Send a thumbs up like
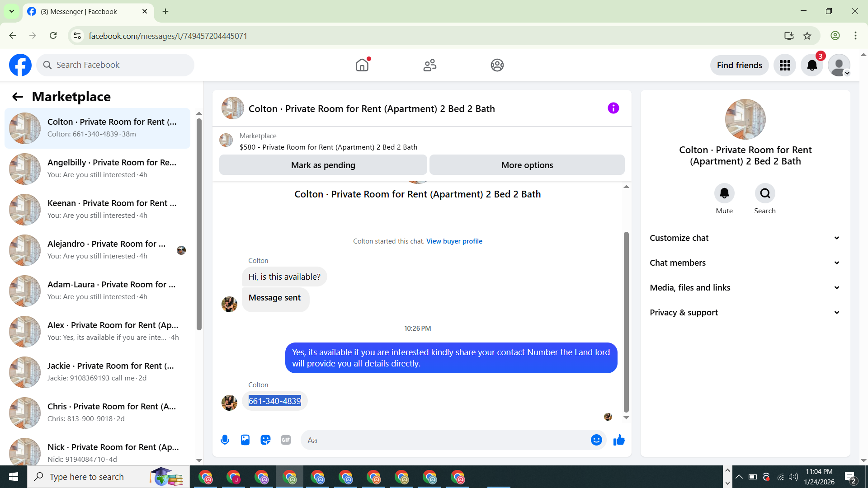Screen dimensions: 868x488 coord(619,440)
